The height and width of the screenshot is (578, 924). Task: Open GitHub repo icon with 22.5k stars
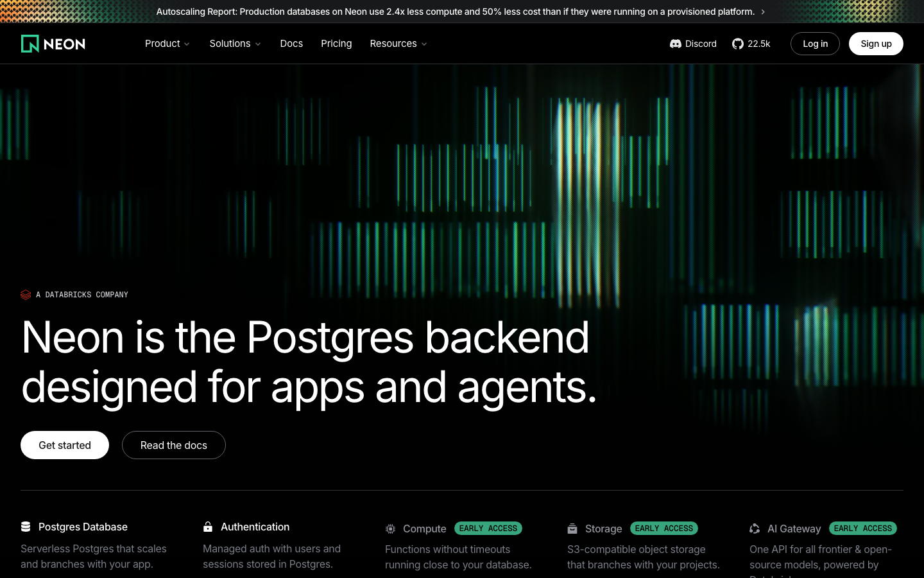[738, 44]
